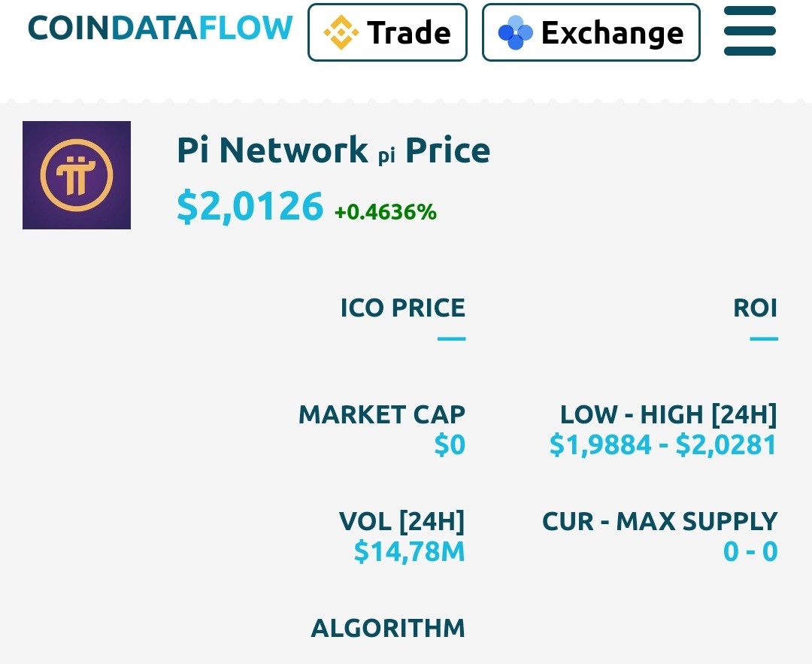Click the MARKET CAP label
The width and height of the screenshot is (812, 664).
pos(382,414)
